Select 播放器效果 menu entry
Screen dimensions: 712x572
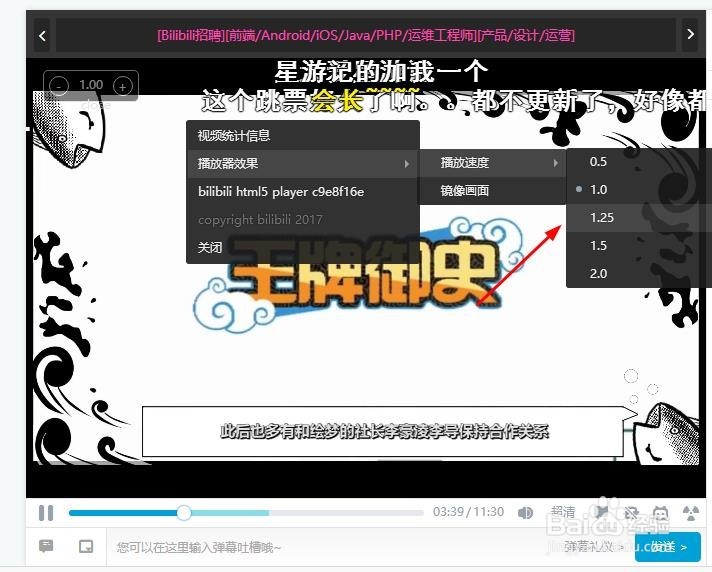pos(303,163)
